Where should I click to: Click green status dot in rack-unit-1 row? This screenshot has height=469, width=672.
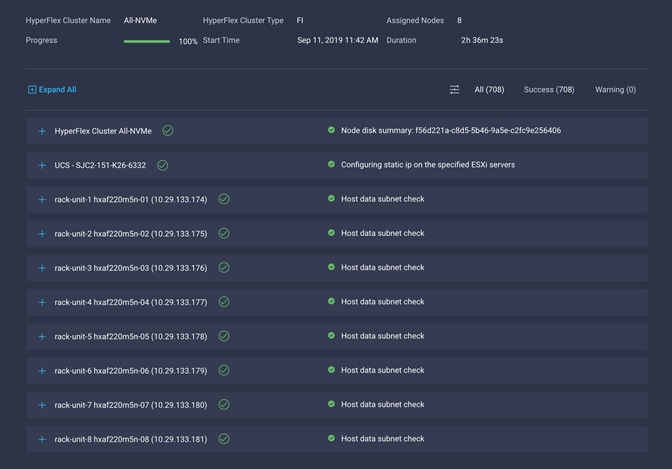click(331, 198)
